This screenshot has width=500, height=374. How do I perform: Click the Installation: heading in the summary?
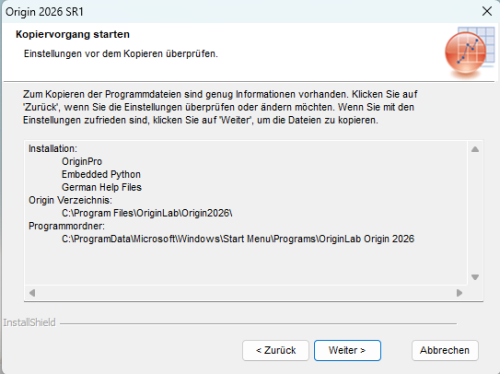point(53,148)
